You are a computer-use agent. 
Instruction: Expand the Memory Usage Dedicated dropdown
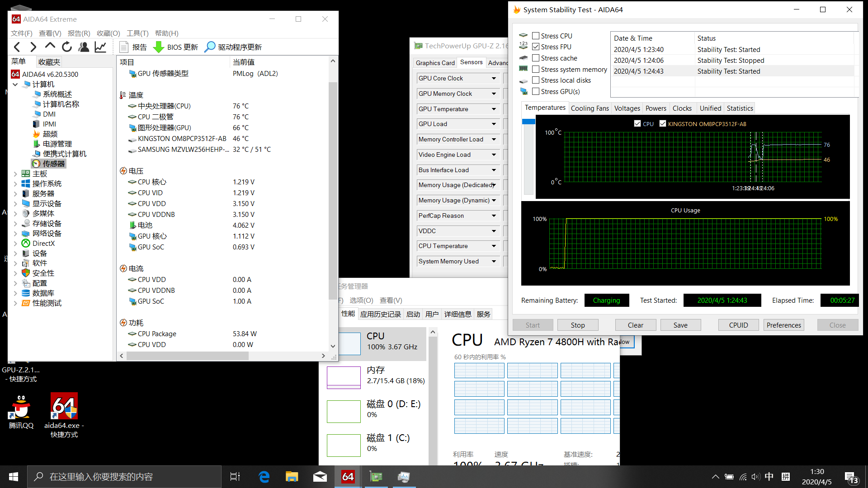coord(494,185)
